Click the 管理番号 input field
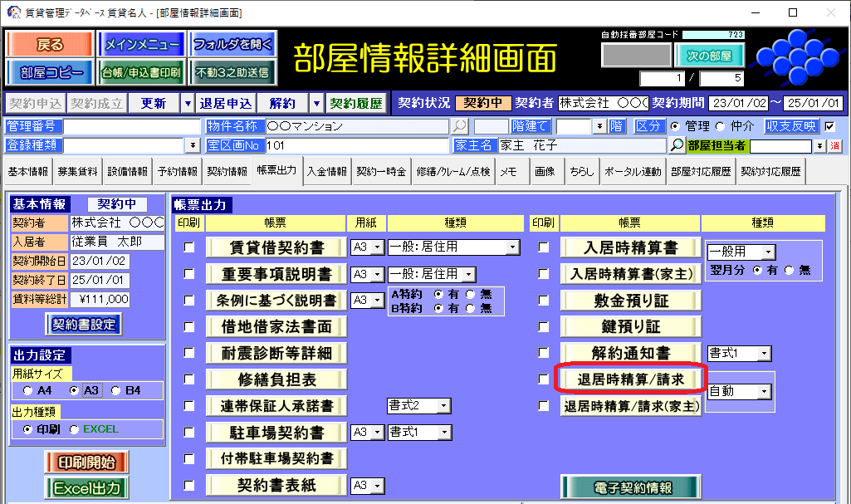This screenshot has height=504, width=851. [x=132, y=126]
